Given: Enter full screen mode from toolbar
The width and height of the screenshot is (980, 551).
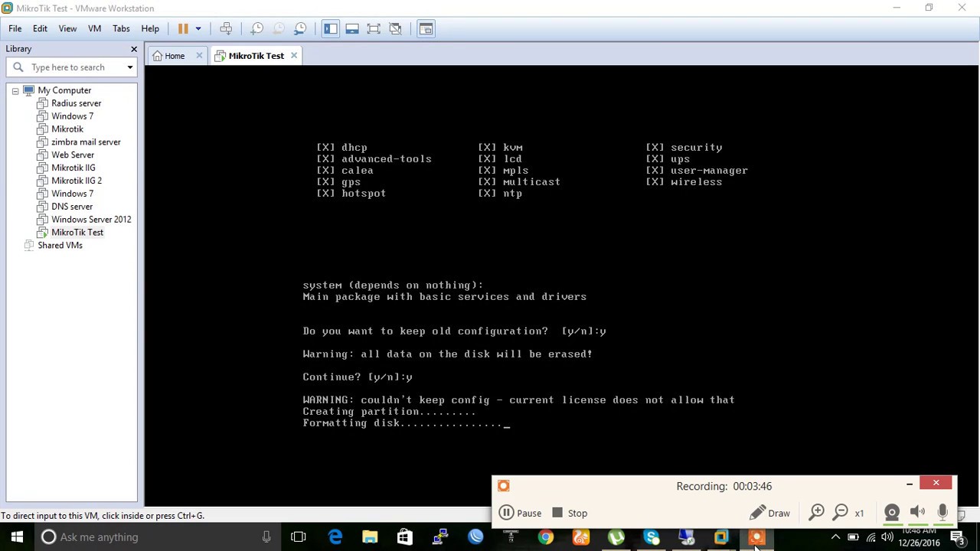Looking at the screenshot, I should pyautogui.click(x=374, y=29).
